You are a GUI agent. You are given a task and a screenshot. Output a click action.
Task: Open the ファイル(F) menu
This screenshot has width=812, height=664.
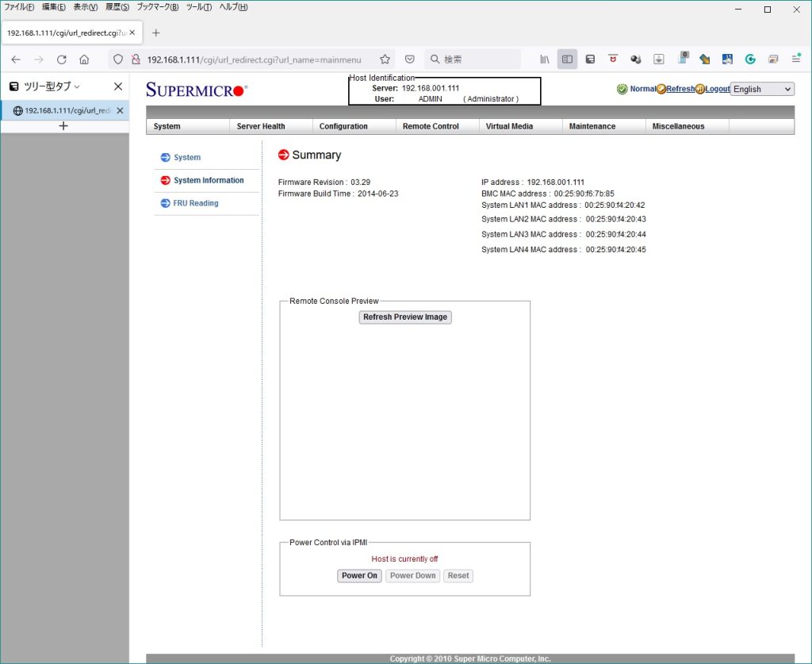click(19, 7)
